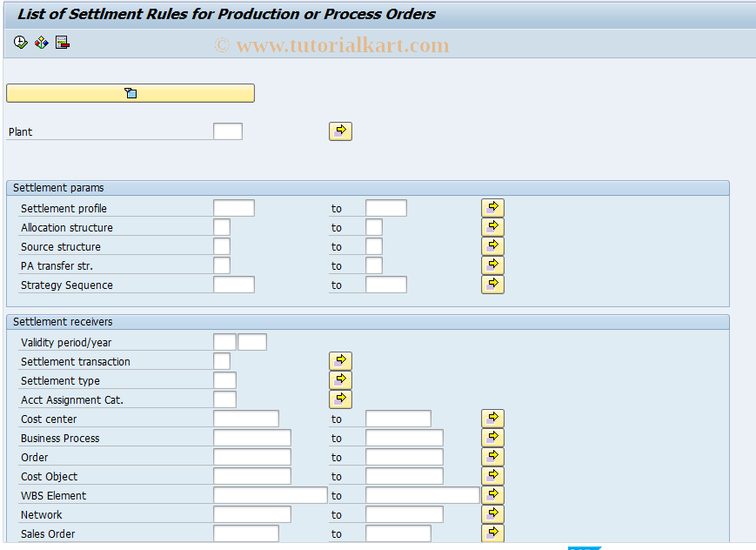The width and height of the screenshot is (756, 550).
Task: Open multiple selection for Allocation structure
Action: point(492,226)
